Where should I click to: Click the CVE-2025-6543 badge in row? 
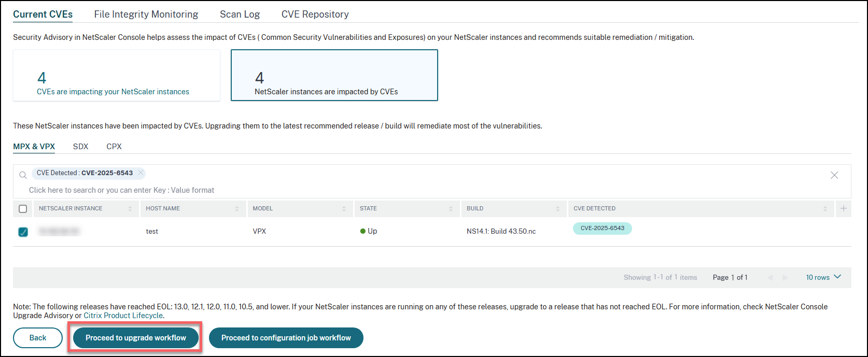[602, 229]
